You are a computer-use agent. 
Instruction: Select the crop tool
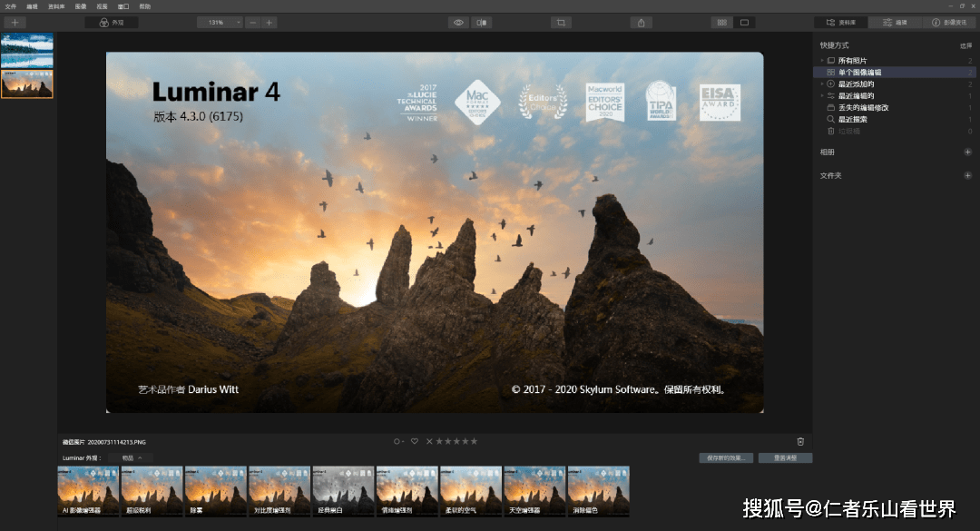tap(562, 23)
